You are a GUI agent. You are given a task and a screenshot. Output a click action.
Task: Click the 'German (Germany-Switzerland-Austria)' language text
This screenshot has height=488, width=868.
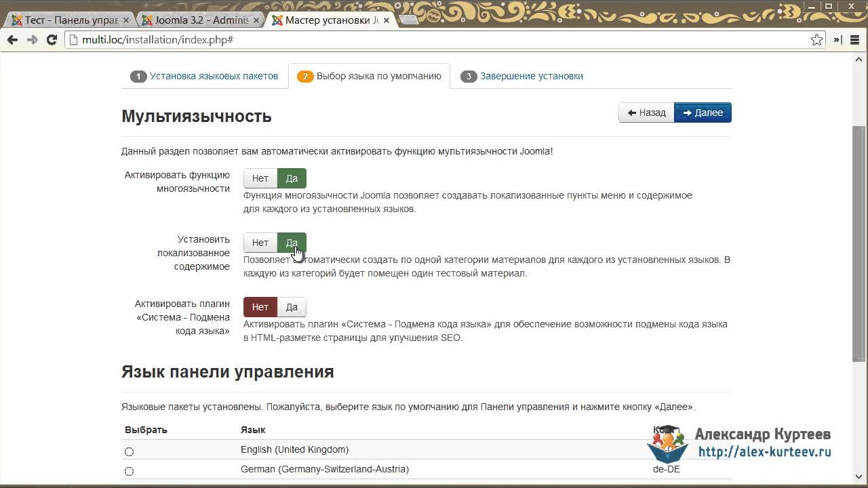click(325, 469)
